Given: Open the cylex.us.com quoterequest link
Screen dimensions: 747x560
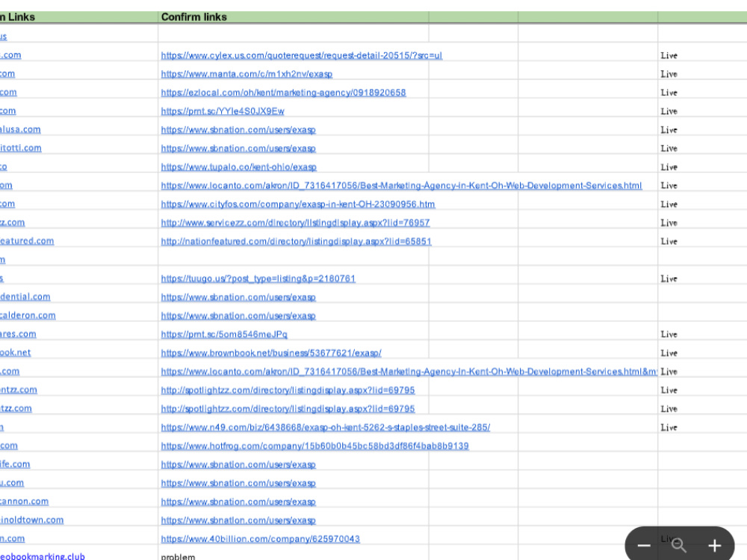Looking at the screenshot, I should [x=302, y=55].
